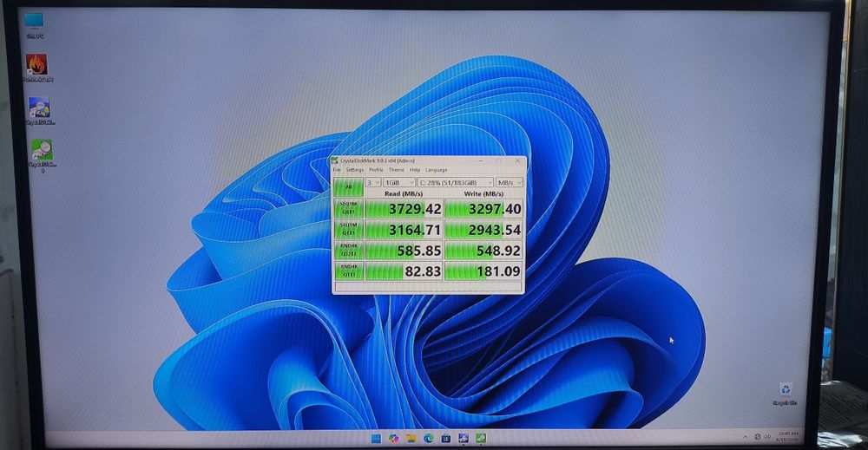Start the RND4K Q1T1 test
The height and width of the screenshot is (450, 868).
348,271
